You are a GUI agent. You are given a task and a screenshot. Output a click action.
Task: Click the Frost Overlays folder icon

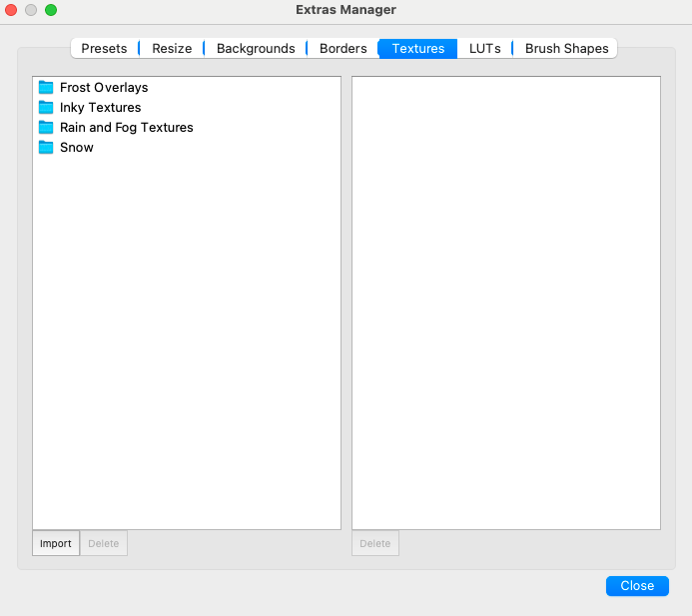[x=46, y=88]
